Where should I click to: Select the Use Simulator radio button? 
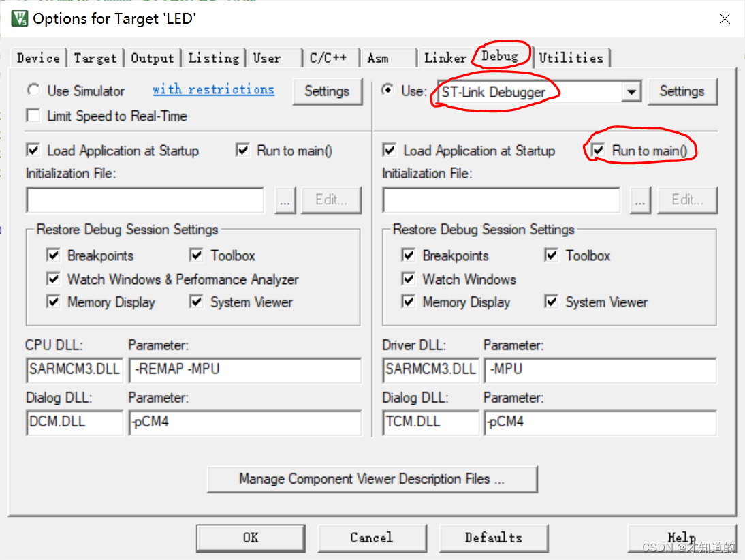coord(33,90)
